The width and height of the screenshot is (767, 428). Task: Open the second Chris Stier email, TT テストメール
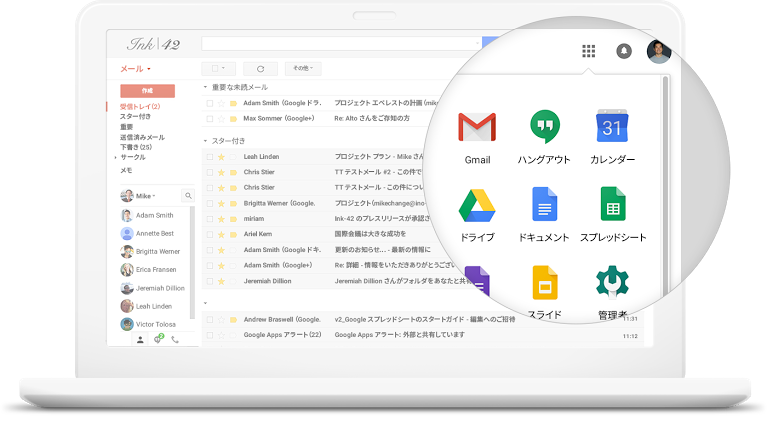379,187
